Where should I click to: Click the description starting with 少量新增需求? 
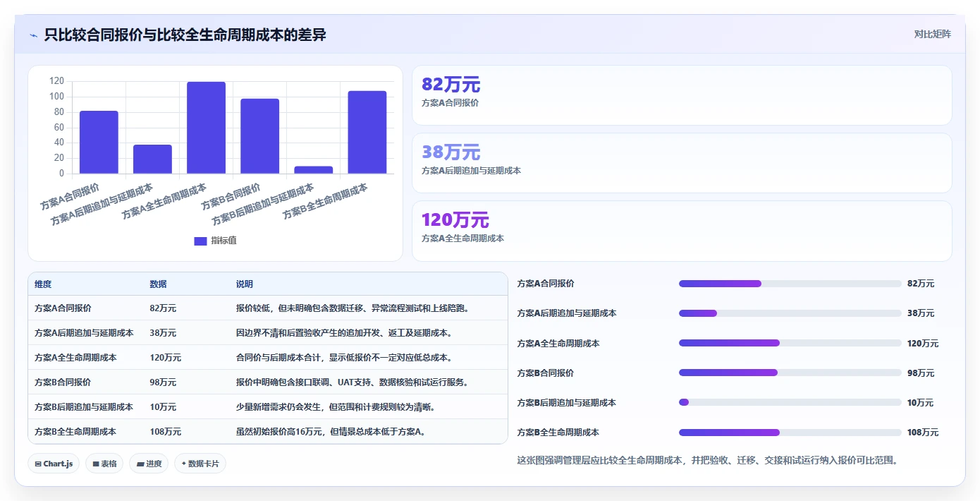[x=336, y=407]
